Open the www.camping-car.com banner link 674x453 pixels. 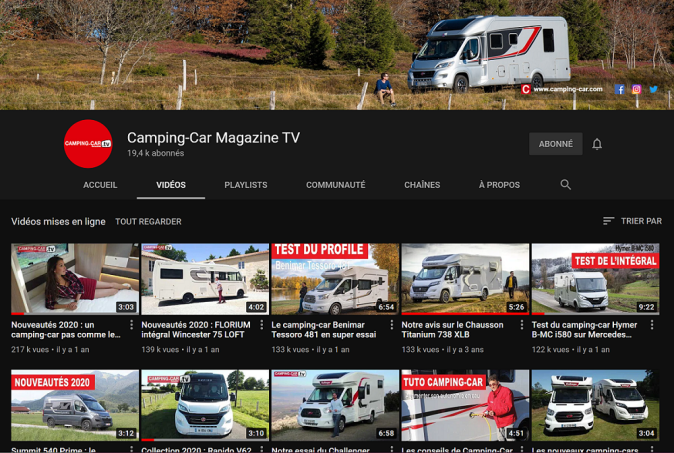(567, 89)
